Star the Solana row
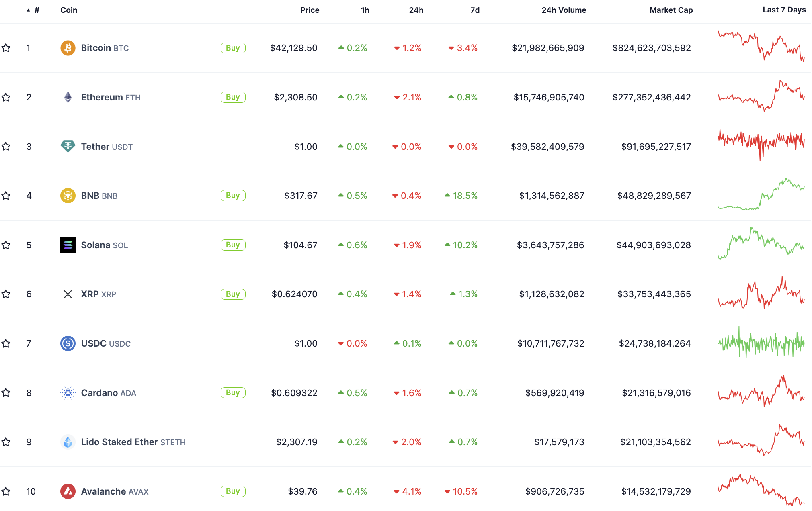Image resolution: width=812 pixels, height=511 pixels. [6, 245]
